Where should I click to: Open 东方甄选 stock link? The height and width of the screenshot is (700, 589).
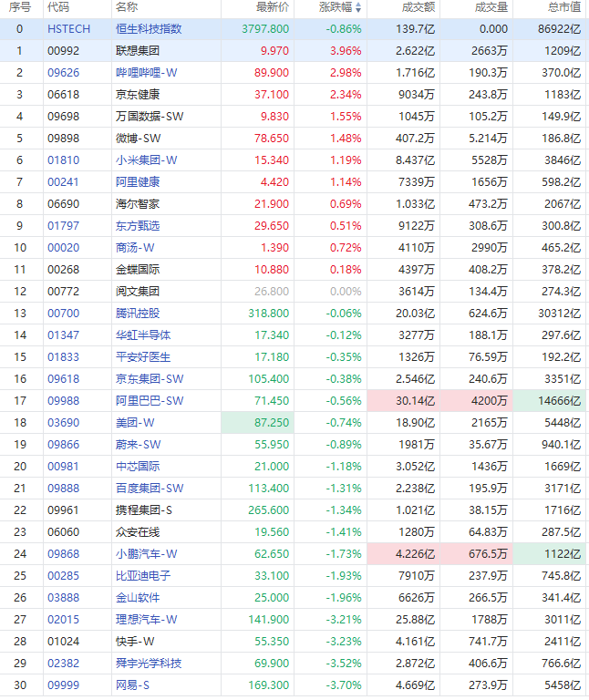click(x=138, y=226)
